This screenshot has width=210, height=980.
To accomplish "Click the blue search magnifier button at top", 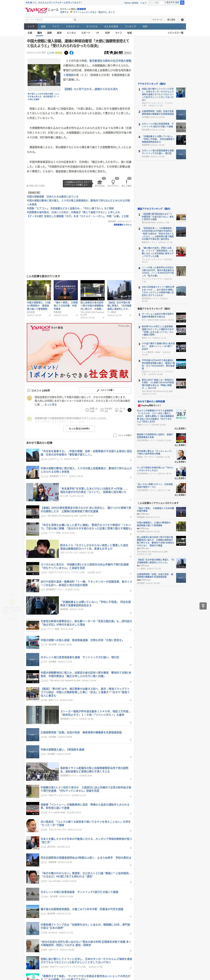I will pos(182,3).
